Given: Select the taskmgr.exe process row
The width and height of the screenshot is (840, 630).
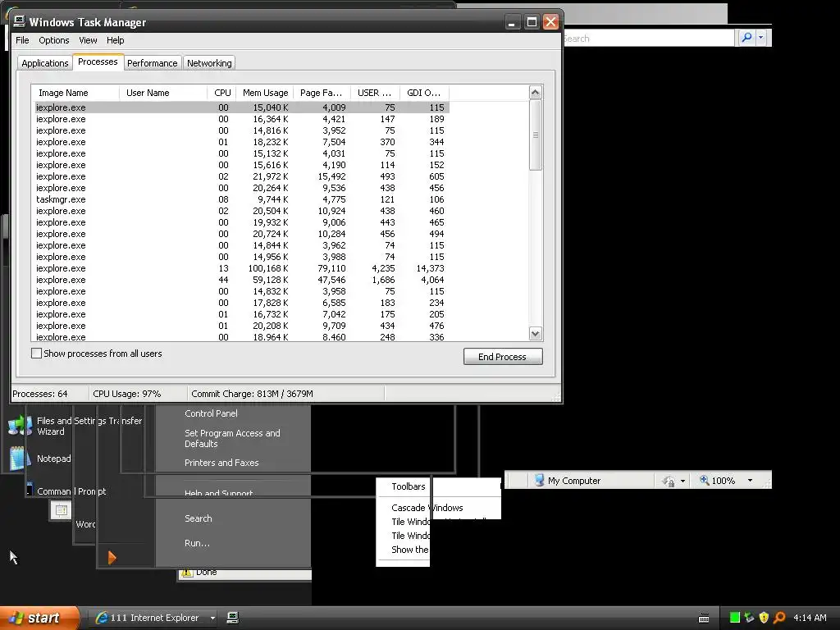Looking at the screenshot, I should pos(242,199).
